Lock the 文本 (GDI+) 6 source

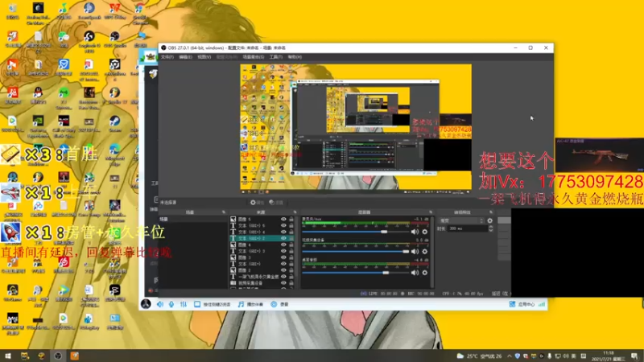pos(291,225)
